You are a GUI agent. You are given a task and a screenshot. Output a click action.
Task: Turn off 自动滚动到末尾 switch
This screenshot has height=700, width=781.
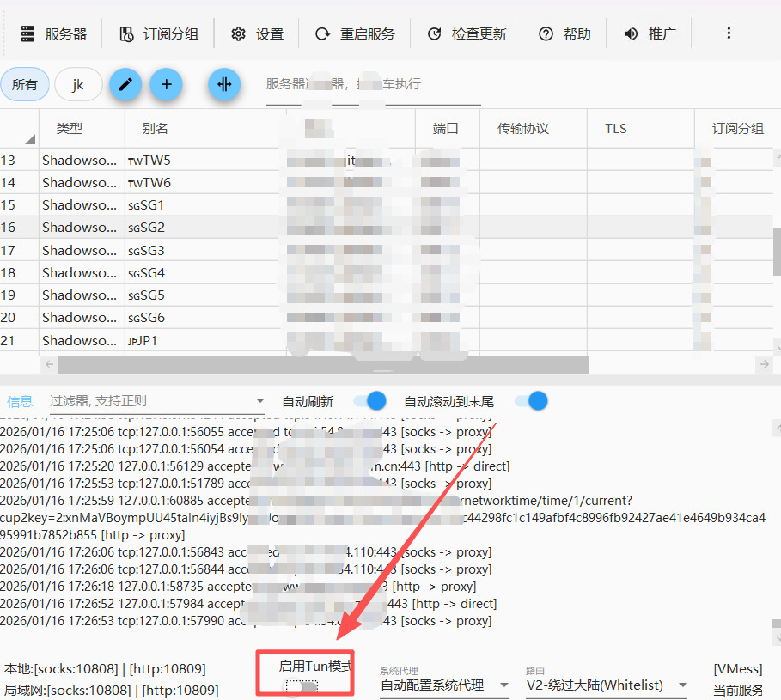pos(530,401)
